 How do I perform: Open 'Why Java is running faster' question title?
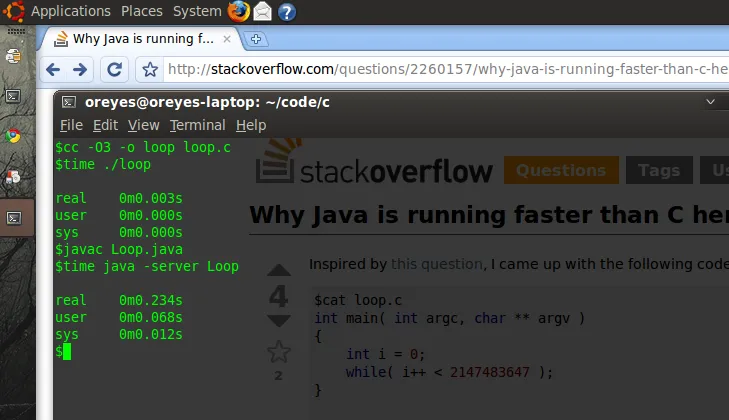pyautogui.click(x=489, y=215)
